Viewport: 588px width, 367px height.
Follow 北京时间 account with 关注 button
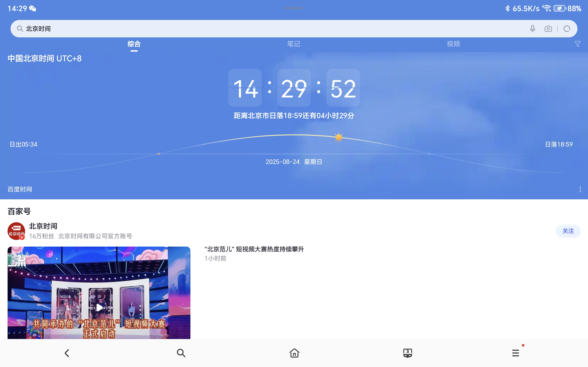[x=568, y=231]
